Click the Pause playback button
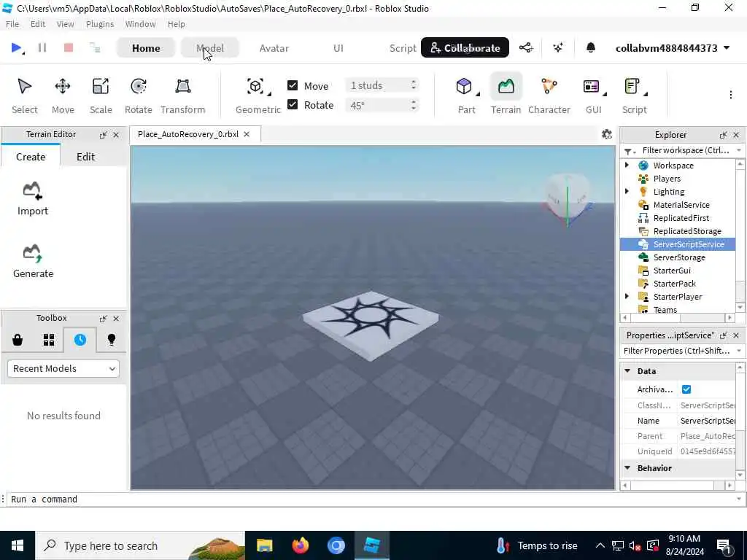The height and width of the screenshot is (560, 747). (42, 47)
